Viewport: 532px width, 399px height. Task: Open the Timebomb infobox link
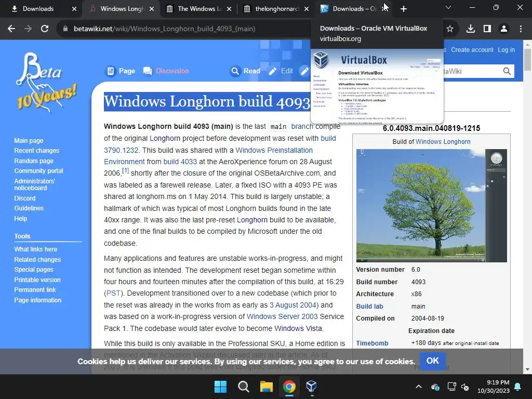pos(372,343)
